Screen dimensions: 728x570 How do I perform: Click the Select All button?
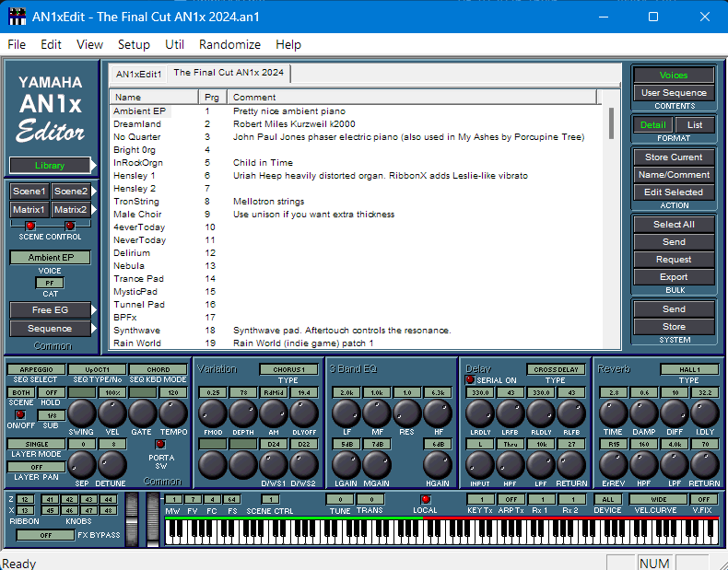pos(674,225)
